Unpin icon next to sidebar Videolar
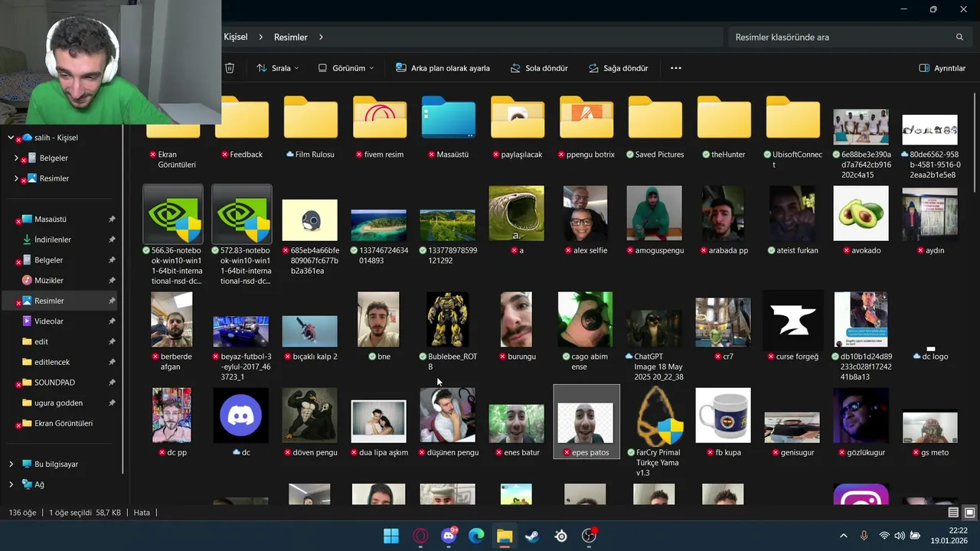This screenshot has width=980, height=551. [112, 321]
